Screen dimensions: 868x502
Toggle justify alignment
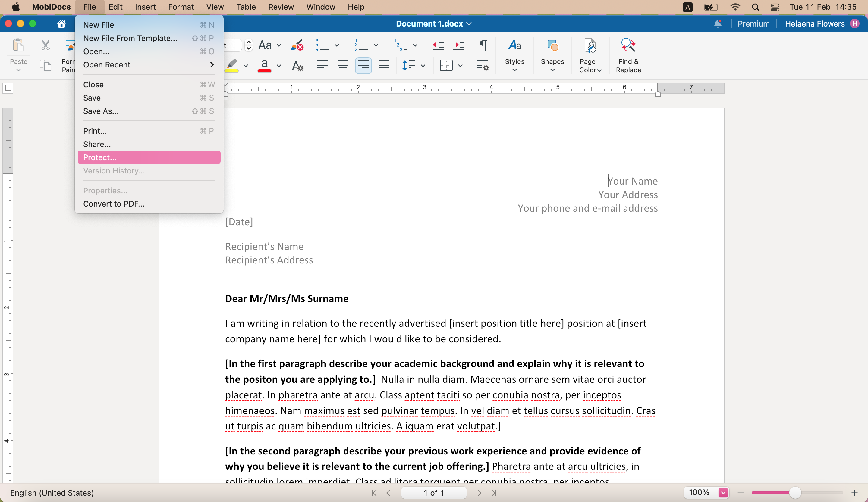click(384, 65)
